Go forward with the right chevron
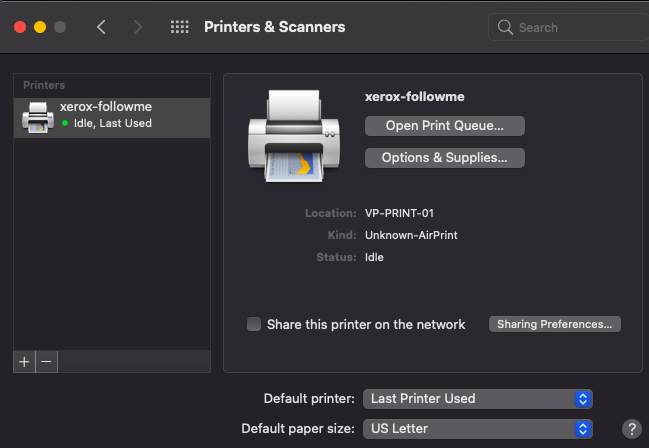649x448 pixels. [138, 27]
